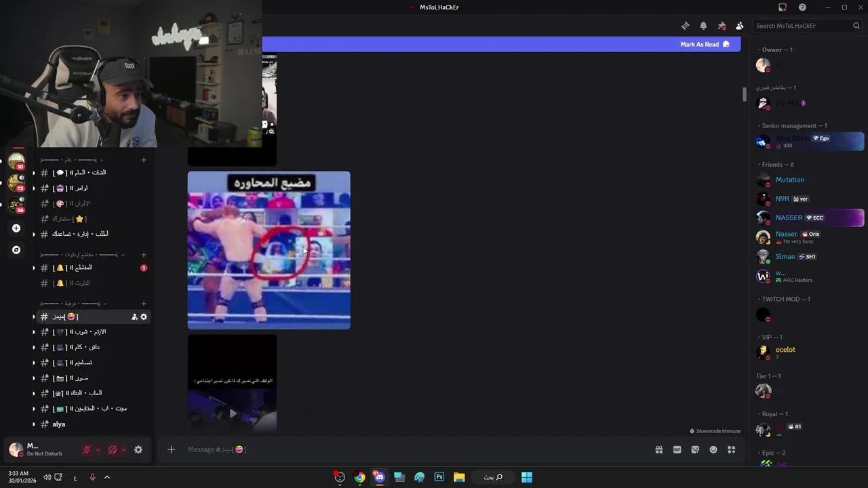Screen dimensions: 868x488
Task: Add a server with the plus icon
Action: (16, 228)
